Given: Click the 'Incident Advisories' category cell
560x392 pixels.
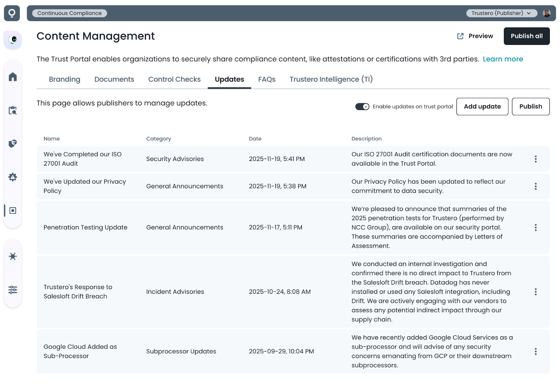Looking at the screenshot, I should [x=175, y=292].
